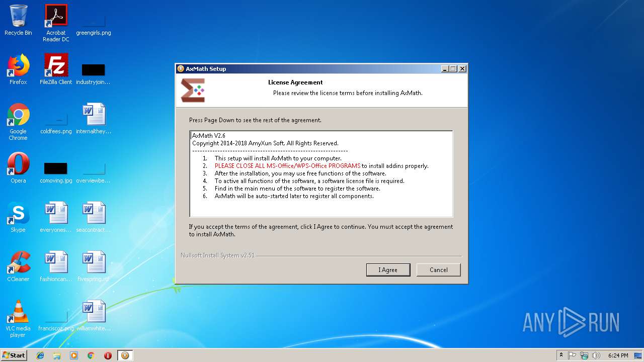Open the Action Center flag icon

coord(572,355)
